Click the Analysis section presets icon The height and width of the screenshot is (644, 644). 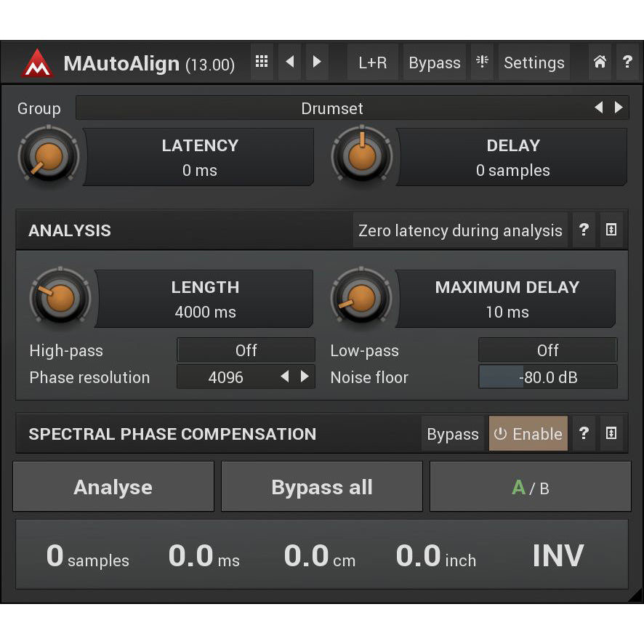click(x=611, y=230)
